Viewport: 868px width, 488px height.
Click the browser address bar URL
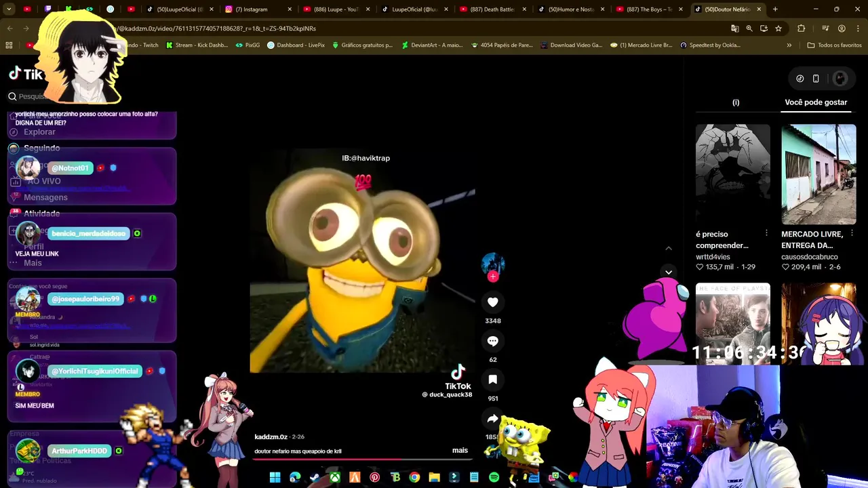(407, 28)
